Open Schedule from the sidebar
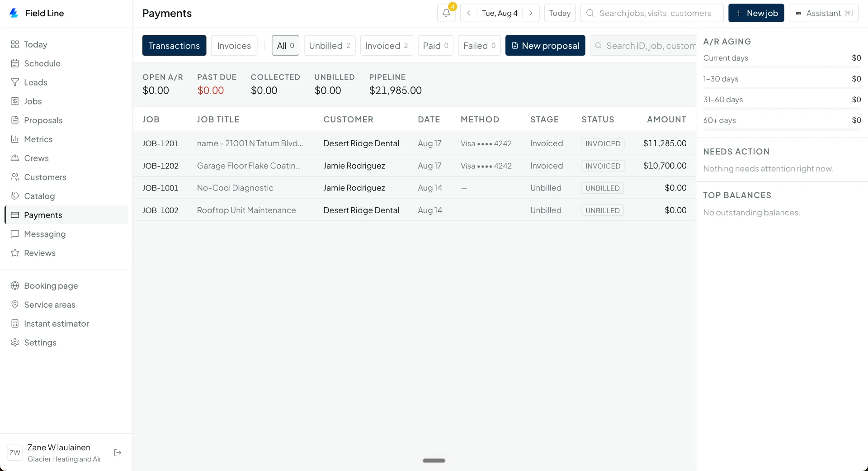Image resolution: width=868 pixels, height=471 pixels. (66, 63)
